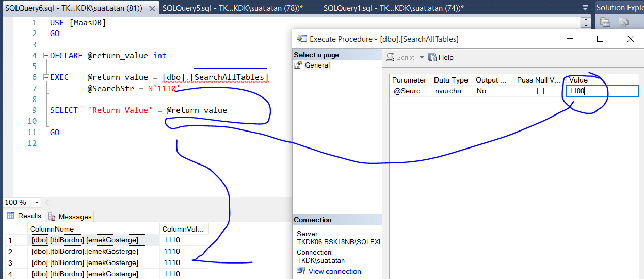Switch to the SQLQuery1.sql tab
The image size is (644, 279).
394,8
